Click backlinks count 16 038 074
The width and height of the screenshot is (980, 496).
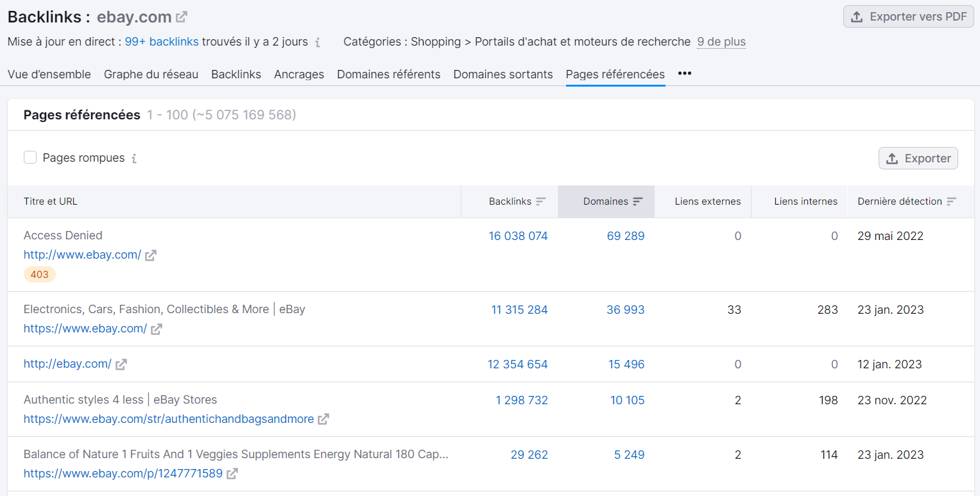pos(519,236)
